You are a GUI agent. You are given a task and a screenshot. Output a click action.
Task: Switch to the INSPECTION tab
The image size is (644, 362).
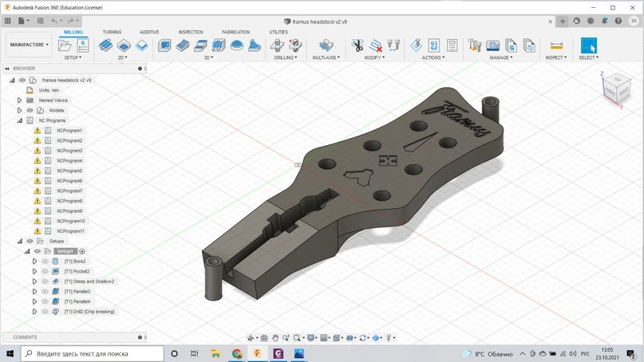coord(191,32)
